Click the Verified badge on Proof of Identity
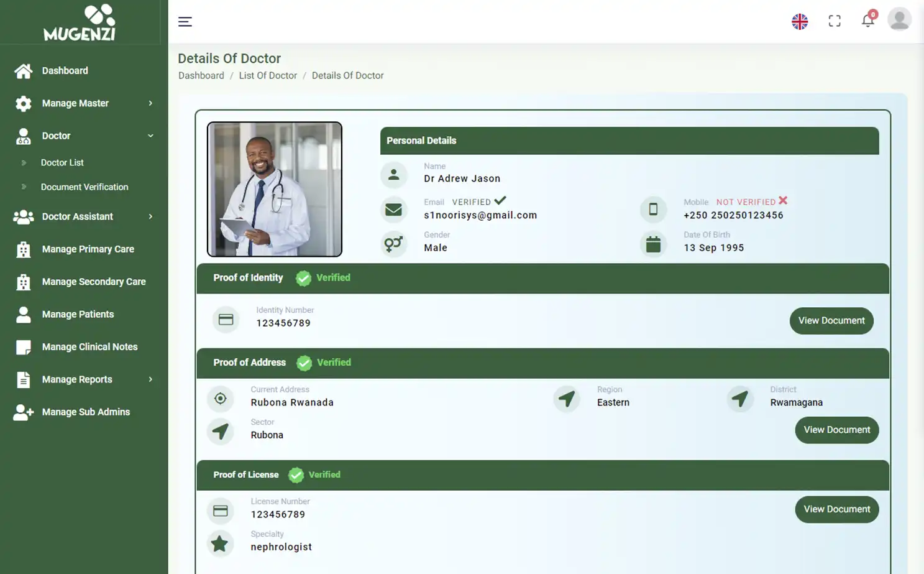 (x=304, y=278)
